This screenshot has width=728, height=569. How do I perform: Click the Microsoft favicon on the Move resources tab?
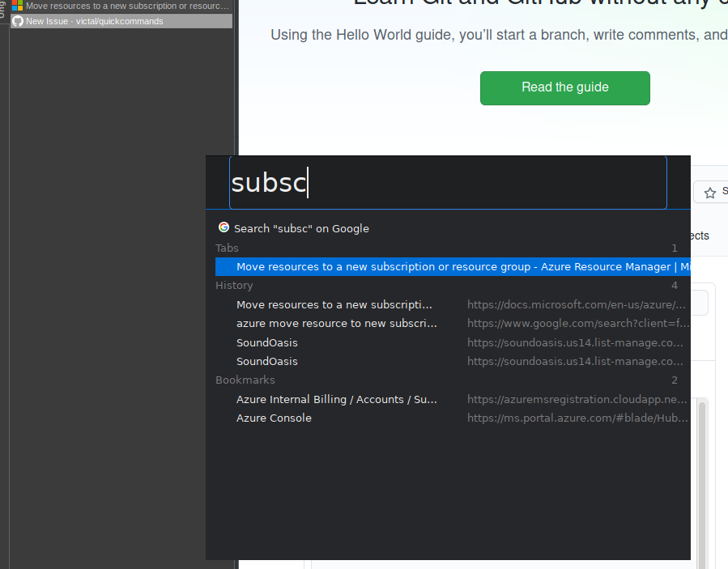tap(17, 6)
